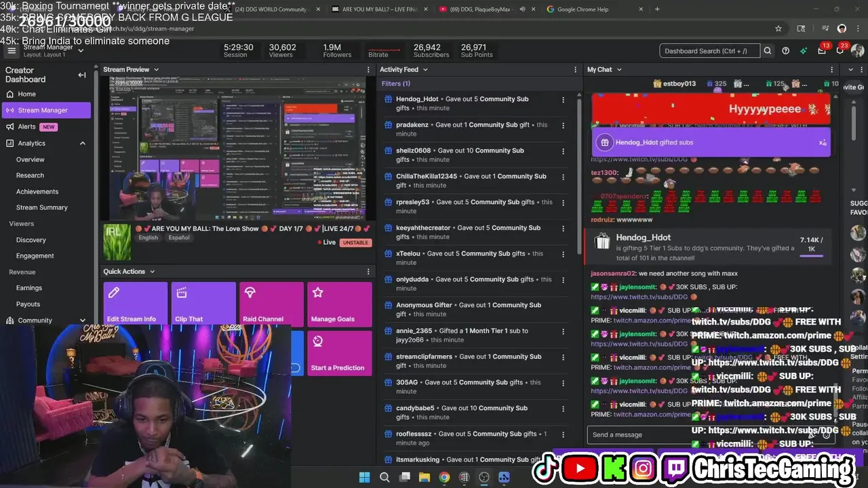Open options for pradakenz activity entry

563,125
